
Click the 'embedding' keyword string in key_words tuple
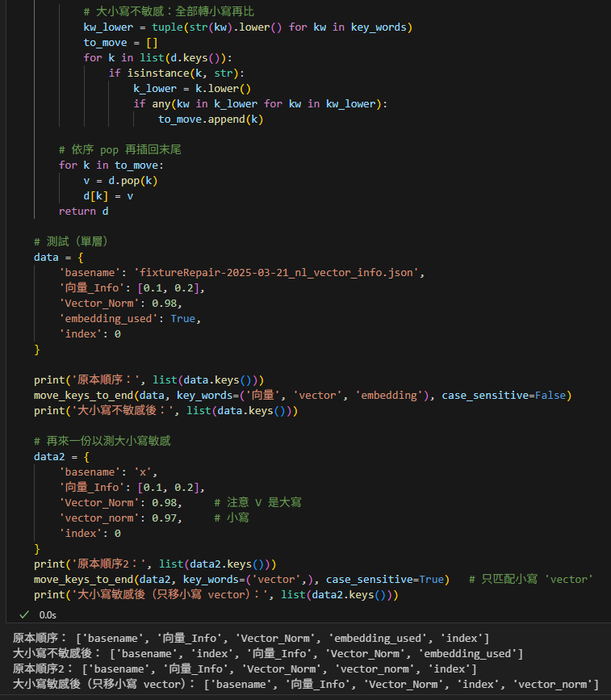point(388,396)
